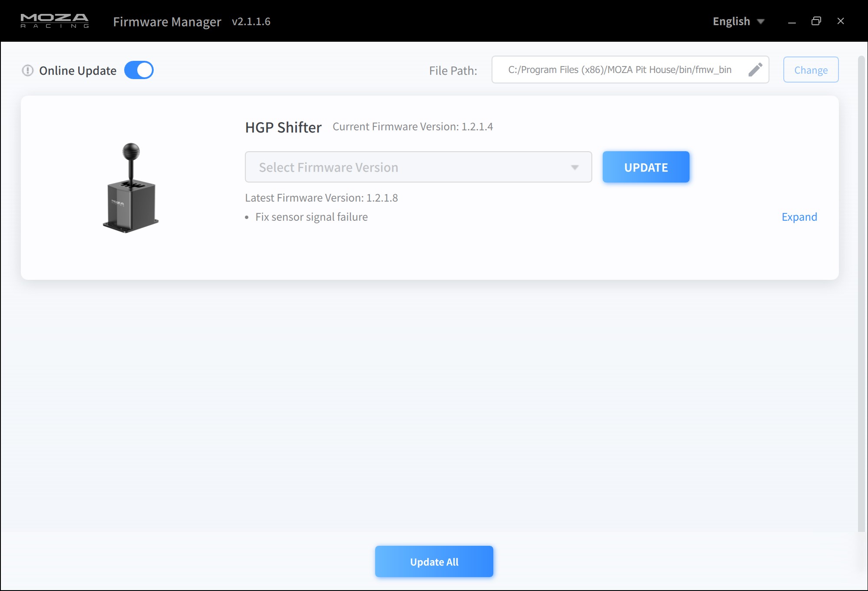Screen dimensions: 868x591
Task: Click the Update All button
Action: coord(434,561)
